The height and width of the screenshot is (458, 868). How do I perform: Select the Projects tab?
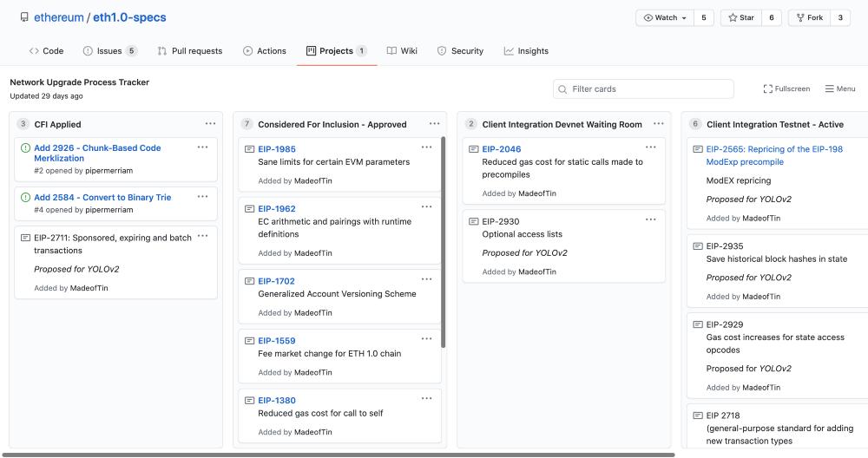336,51
